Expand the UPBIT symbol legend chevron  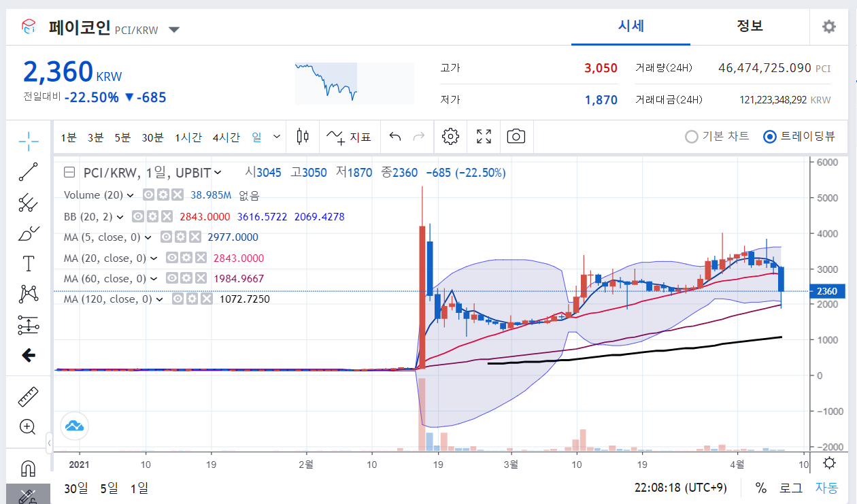[218, 173]
